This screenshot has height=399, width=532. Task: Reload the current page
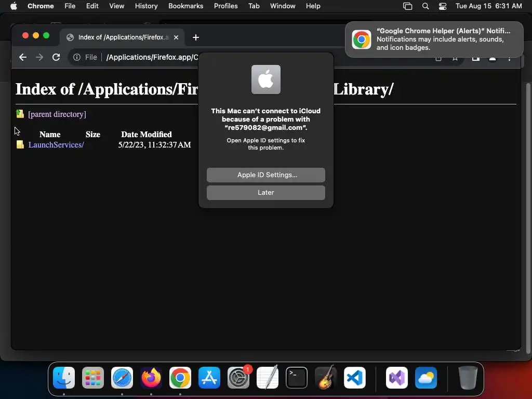56,57
